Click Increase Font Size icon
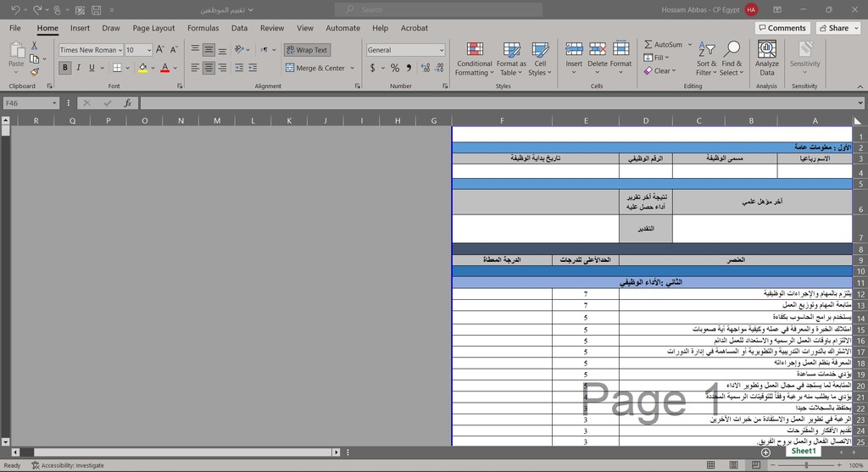The height and width of the screenshot is (472, 868). click(160, 50)
